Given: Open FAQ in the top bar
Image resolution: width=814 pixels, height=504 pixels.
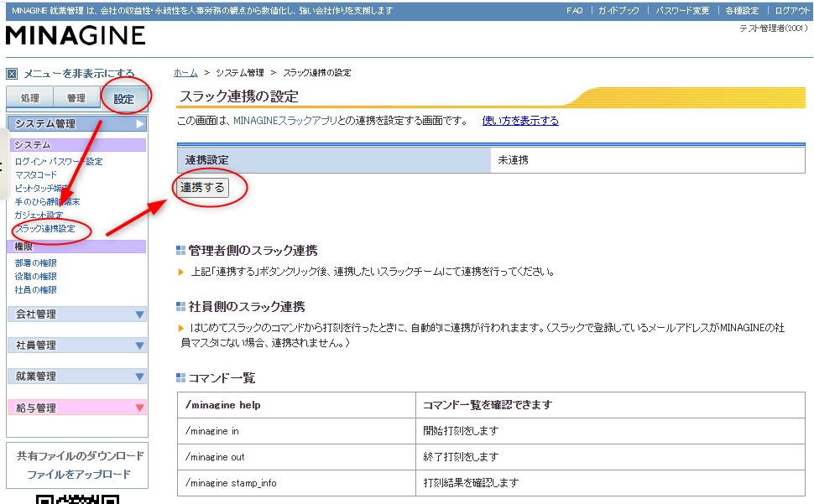Looking at the screenshot, I should (575, 10).
